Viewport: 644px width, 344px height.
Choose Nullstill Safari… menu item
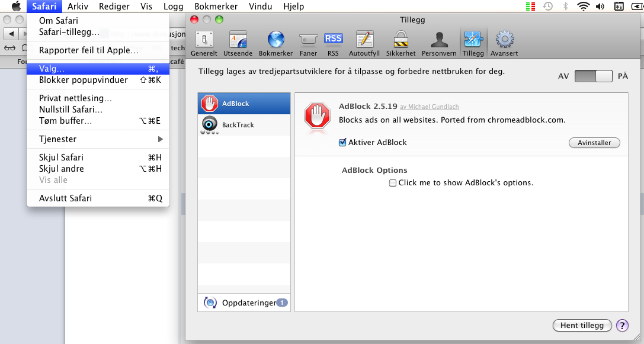tap(98, 110)
